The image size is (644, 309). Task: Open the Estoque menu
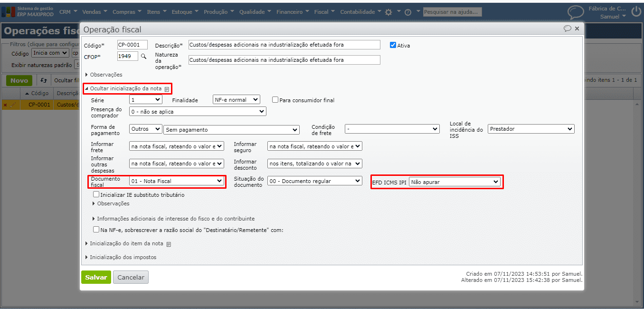coord(185,12)
